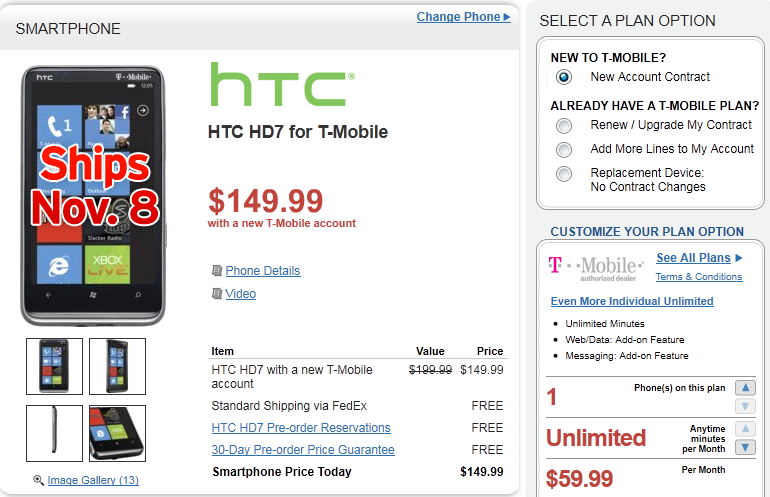This screenshot has width=770, height=497.
Task: Decrease the anytime minutes per month
Action: pyautogui.click(x=745, y=447)
